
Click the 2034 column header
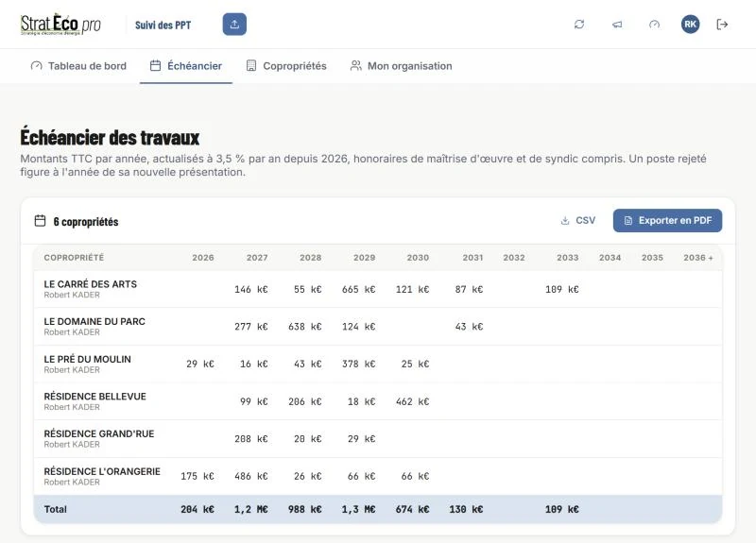pyautogui.click(x=610, y=258)
